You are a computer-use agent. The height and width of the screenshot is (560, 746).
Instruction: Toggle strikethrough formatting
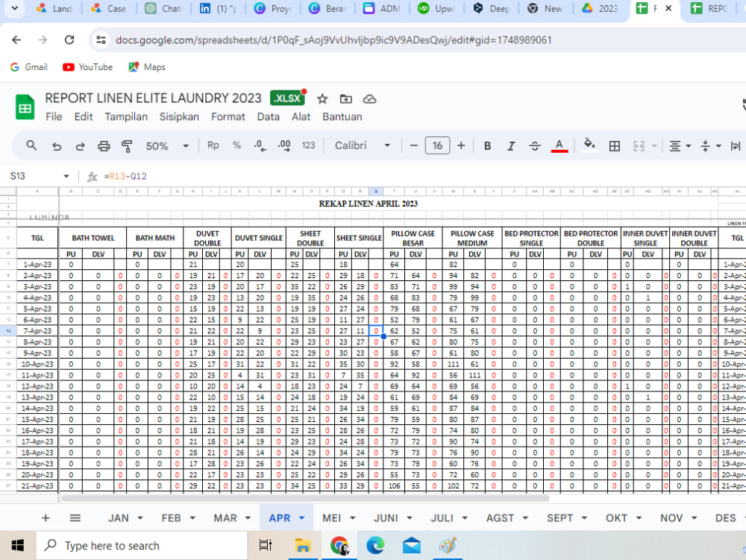pos(535,146)
